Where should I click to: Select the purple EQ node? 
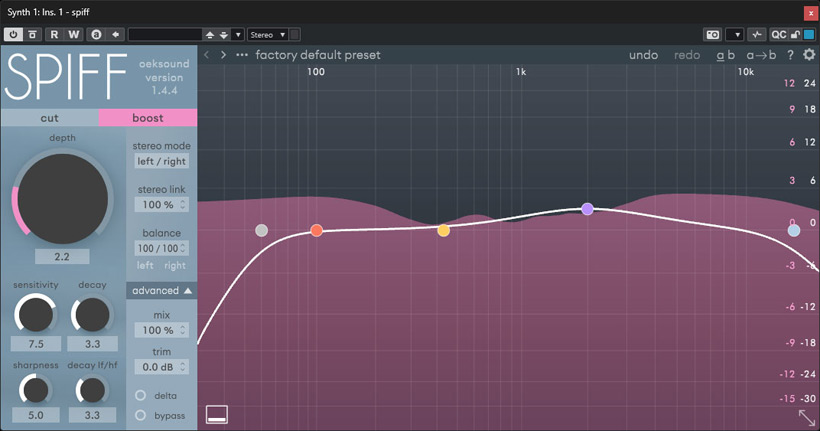[587, 209]
